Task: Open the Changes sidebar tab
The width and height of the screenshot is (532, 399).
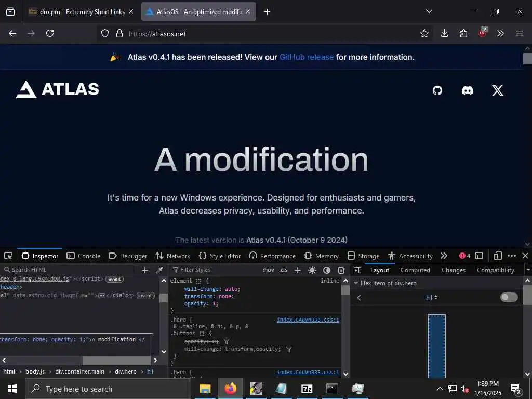Action: tap(453, 270)
